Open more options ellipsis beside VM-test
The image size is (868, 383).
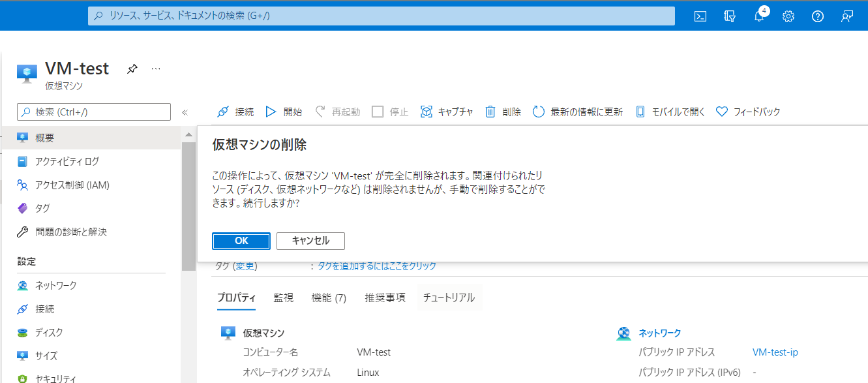(x=156, y=68)
